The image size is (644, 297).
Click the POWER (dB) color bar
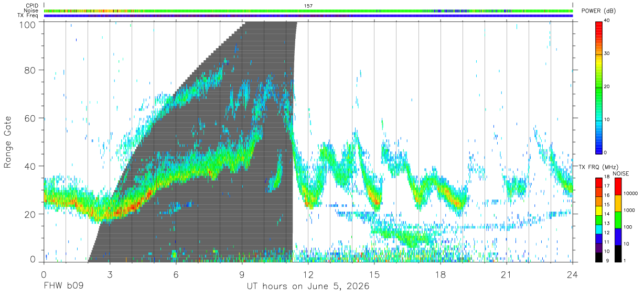[599, 87]
